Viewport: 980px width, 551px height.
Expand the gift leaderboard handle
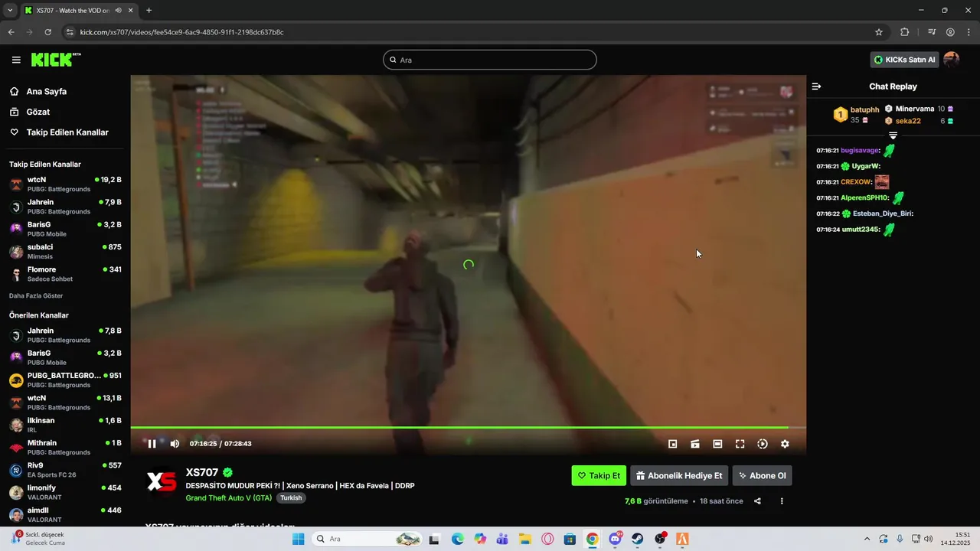[893, 135]
